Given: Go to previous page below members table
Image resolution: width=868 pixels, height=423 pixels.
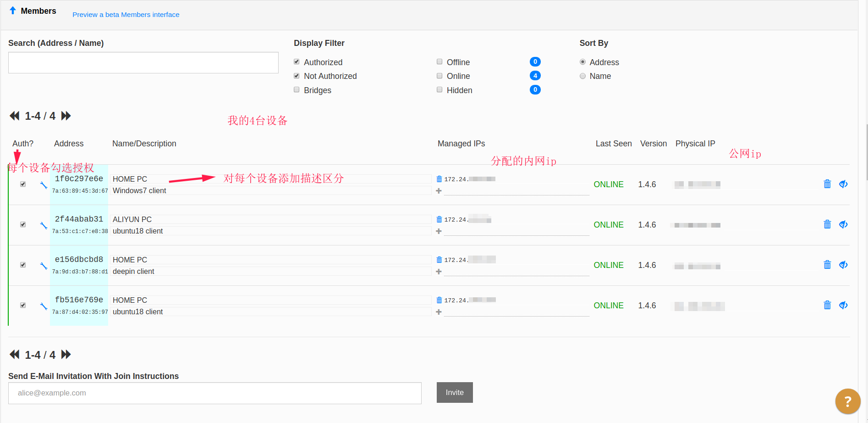Looking at the screenshot, I should coord(15,355).
